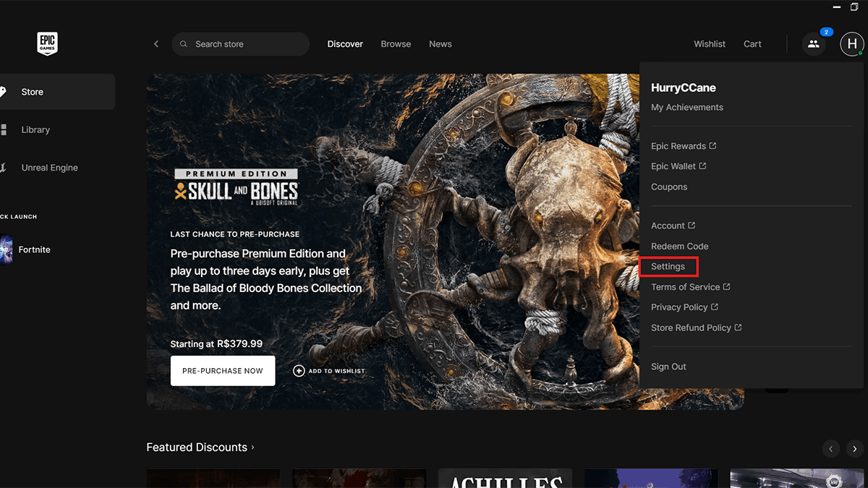Click the Fortnite quick launch icon
This screenshot has width=868, height=488.
[x=6, y=249]
